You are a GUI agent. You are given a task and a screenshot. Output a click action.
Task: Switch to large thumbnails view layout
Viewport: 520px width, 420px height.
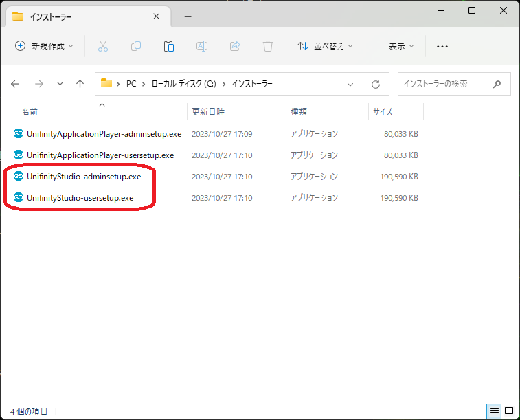[x=509, y=411]
